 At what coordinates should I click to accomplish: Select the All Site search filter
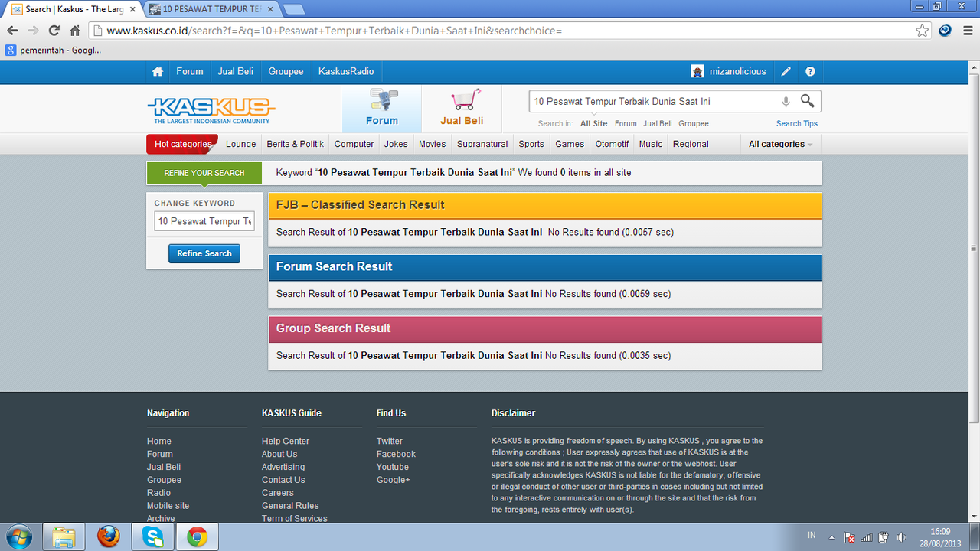pyautogui.click(x=594, y=123)
